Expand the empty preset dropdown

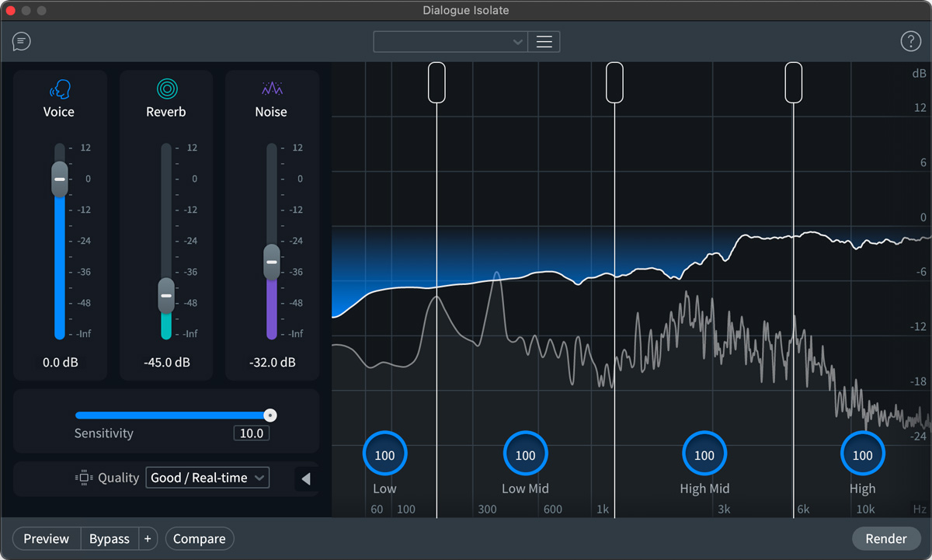[450, 42]
